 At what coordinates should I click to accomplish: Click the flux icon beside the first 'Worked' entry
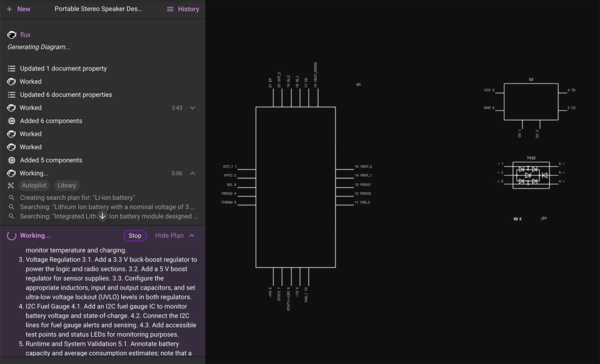click(11, 81)
